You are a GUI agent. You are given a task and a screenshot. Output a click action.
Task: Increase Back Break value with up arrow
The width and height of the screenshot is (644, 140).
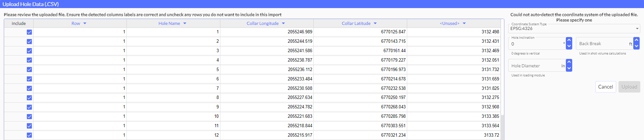point(636,40)
